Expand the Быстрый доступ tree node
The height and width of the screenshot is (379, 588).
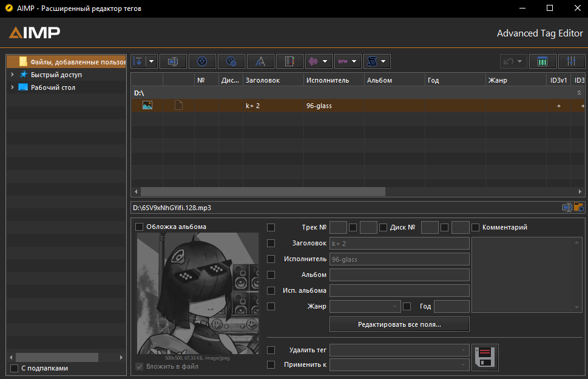pos(12,74)
